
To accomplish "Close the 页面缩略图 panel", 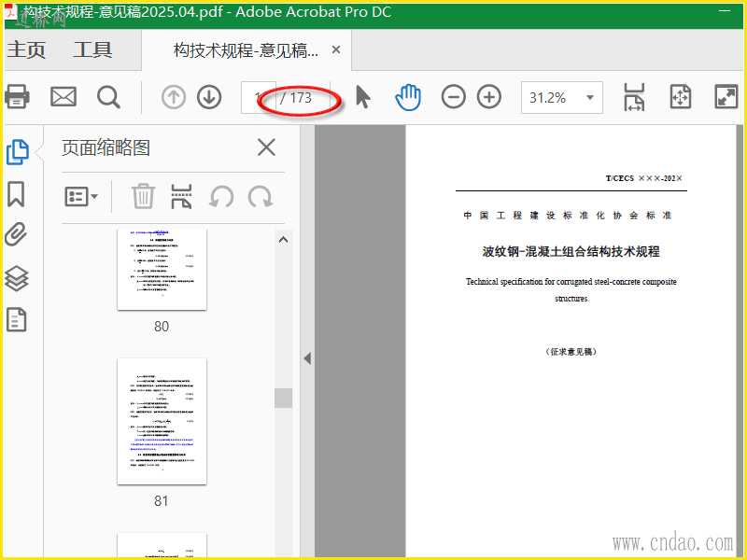I will pos(266,147).
